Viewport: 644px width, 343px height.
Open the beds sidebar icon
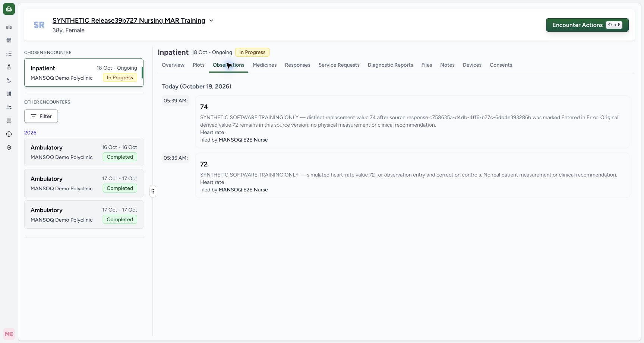coord(9,121)
